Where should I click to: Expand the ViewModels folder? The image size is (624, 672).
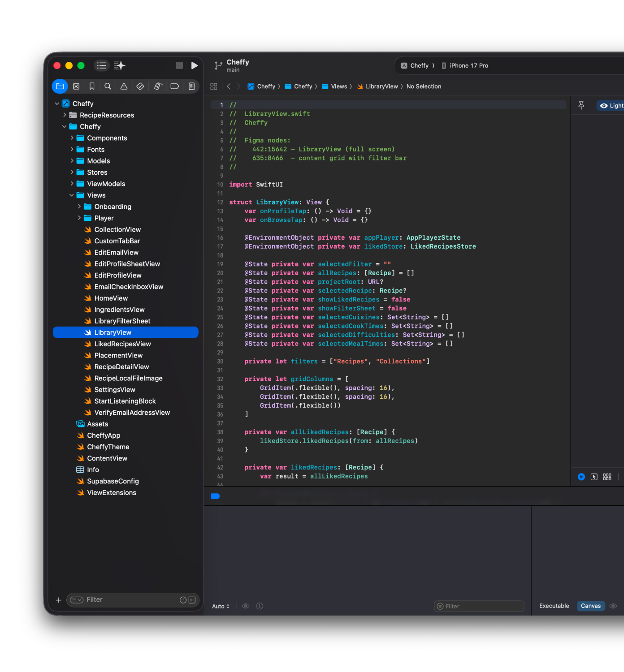[72, 184]
